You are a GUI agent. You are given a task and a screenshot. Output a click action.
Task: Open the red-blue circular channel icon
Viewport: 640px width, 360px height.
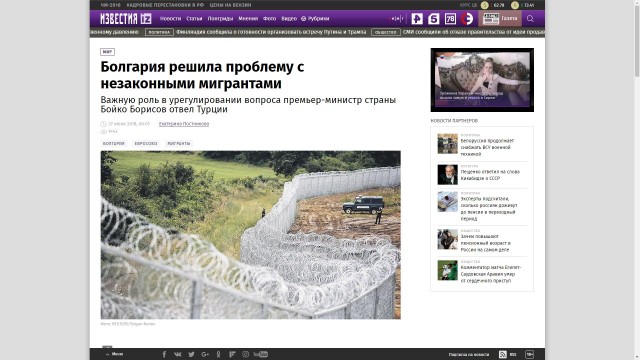[467, 18]
